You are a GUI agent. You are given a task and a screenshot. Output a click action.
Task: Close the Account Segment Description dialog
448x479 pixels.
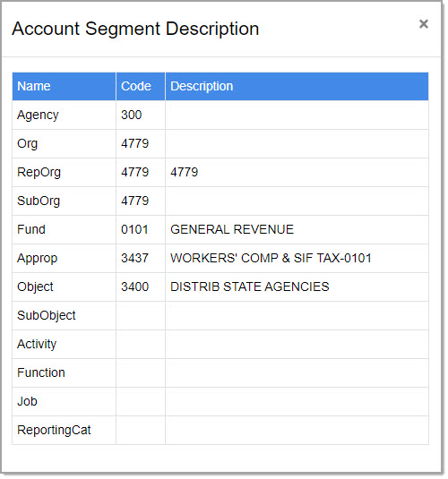(423, 24)
